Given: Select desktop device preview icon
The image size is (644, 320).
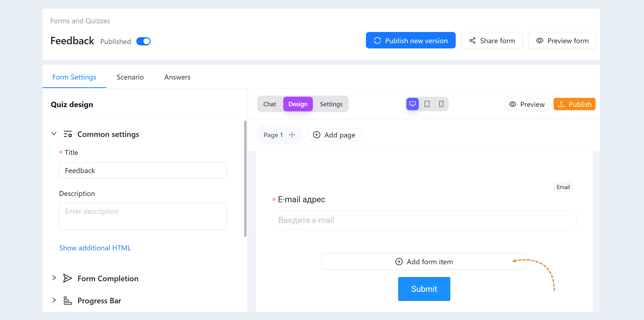Looking at the screenshot, I should click(x=412, y=104).
